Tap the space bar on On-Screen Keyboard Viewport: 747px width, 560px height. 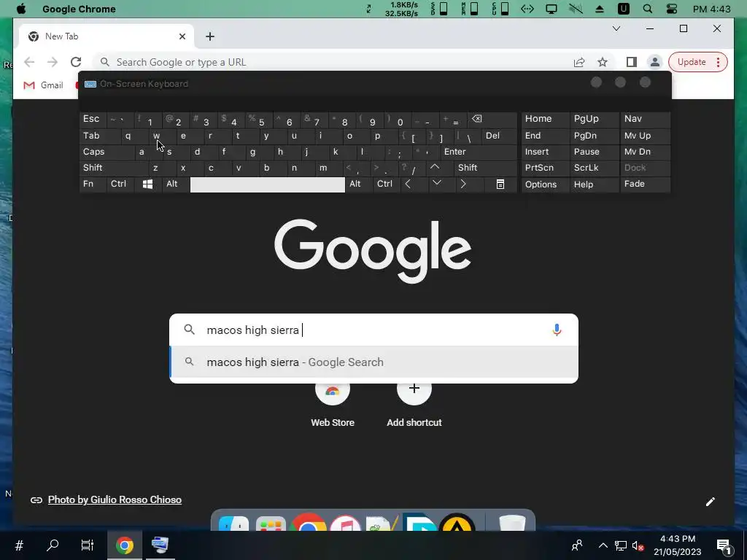pyautogui.click(x=267, y=184)
